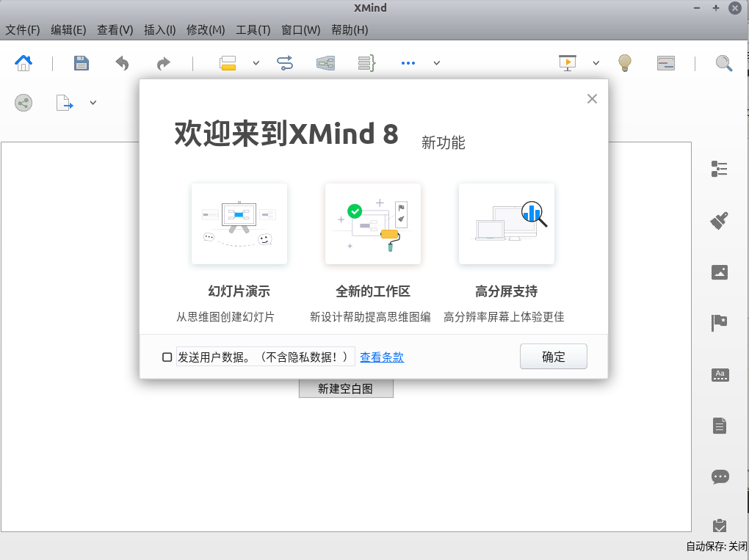Image resolution: width=749 pixels, height=560 pixels.
Task: Save the file with floppy icon
Action: [82, 63]
